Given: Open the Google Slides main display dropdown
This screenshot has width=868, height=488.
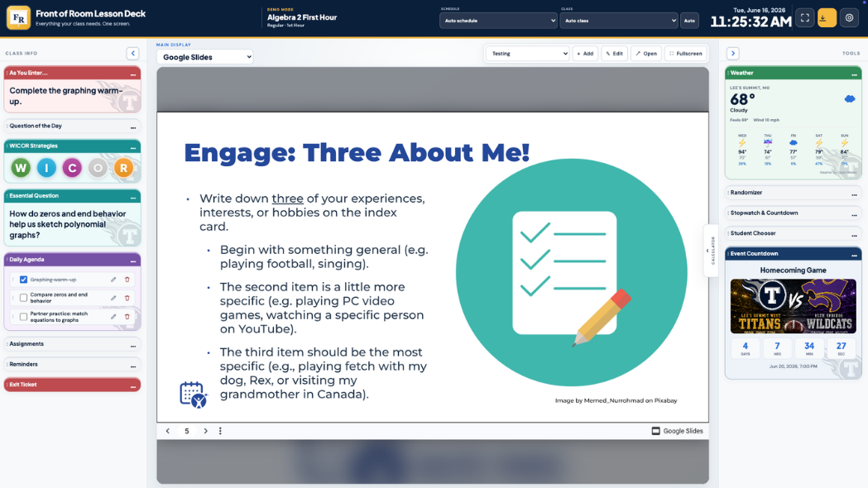Looking at the screenshot, I should click(205, 57).
